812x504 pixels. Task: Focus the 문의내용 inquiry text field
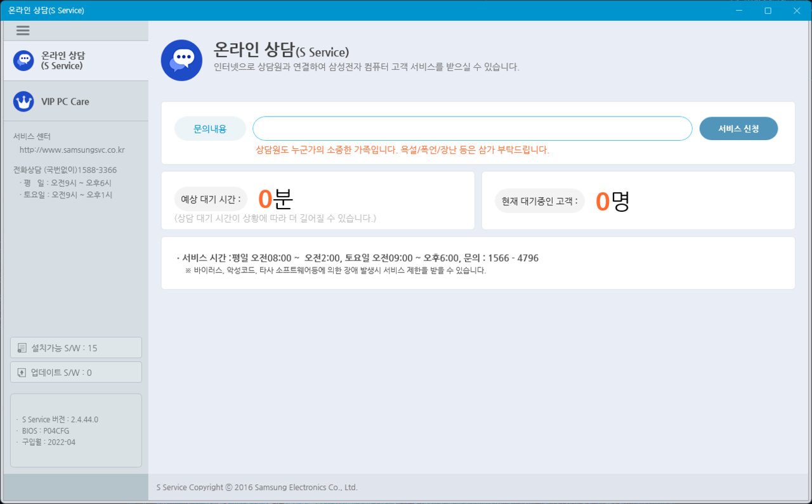coord(472,129)
